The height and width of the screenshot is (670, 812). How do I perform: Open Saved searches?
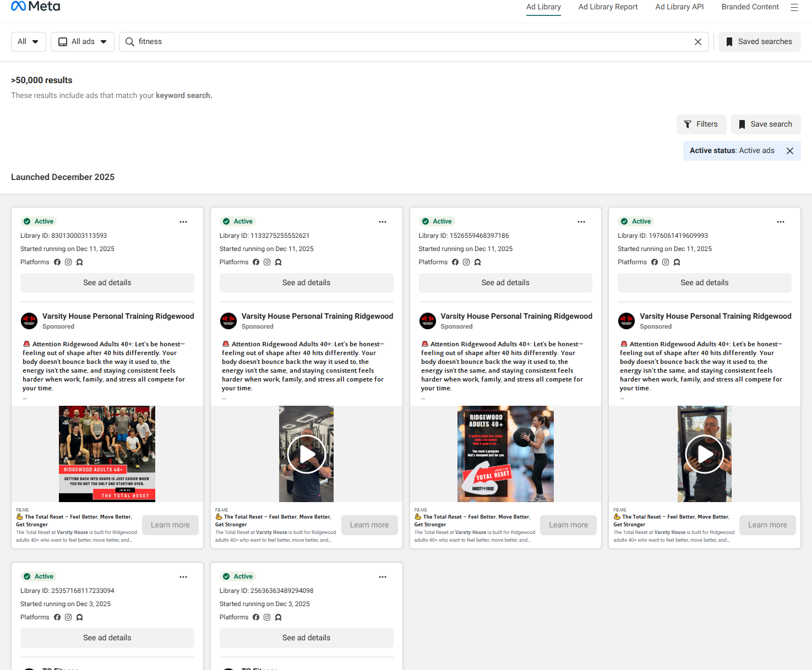(759, 42)
